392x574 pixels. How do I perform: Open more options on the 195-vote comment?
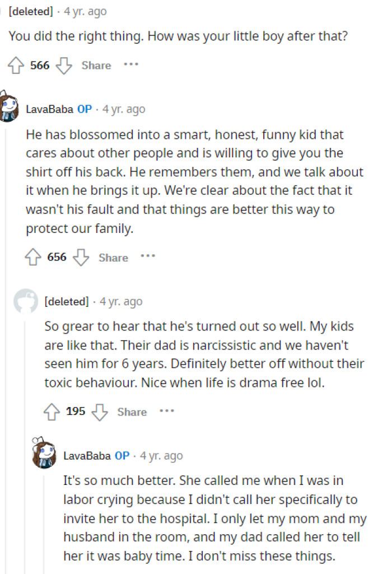coord(166,412)
